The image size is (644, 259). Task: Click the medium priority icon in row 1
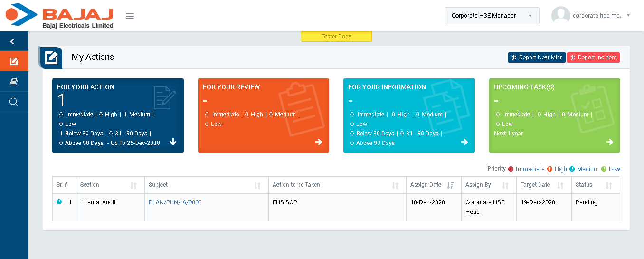coord(59,202)
